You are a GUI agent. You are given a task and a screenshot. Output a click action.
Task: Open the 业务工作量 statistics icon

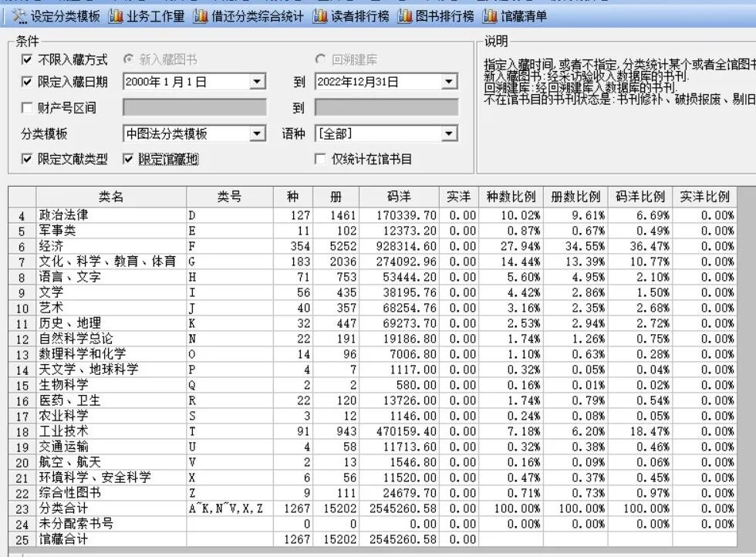116,16
